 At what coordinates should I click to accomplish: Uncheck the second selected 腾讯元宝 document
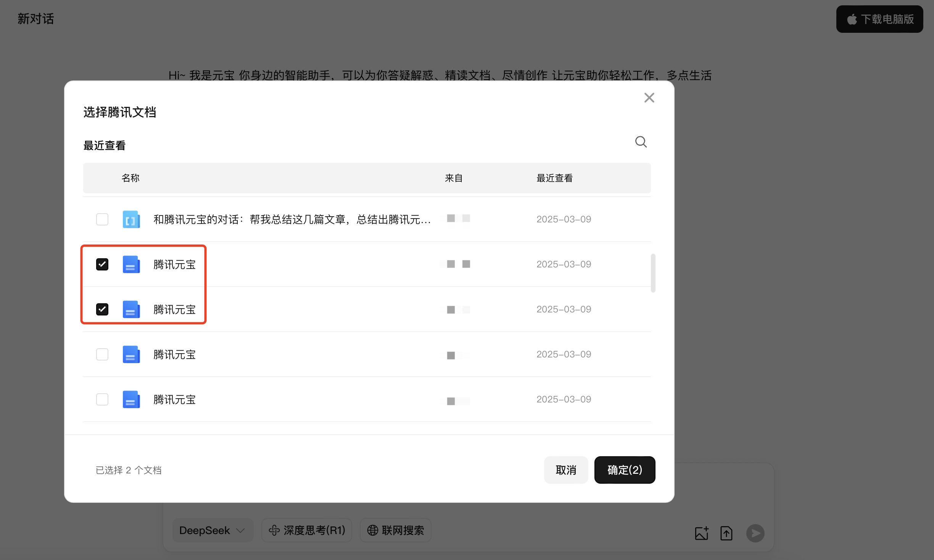[x=102, y=309]
